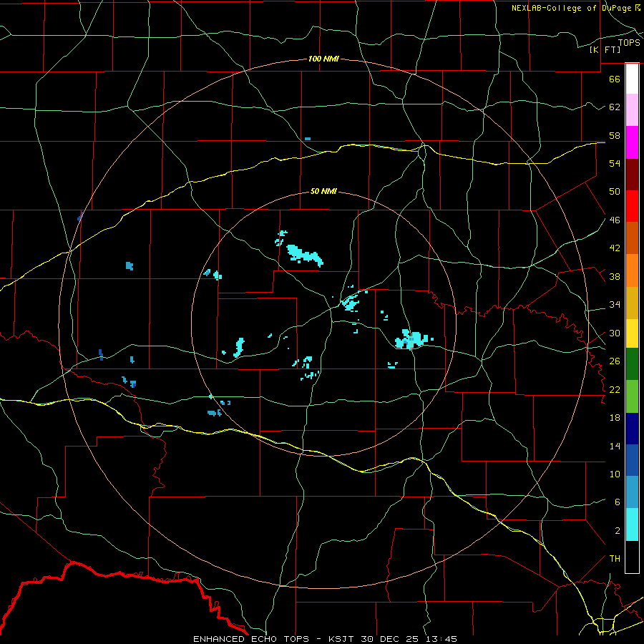Viewport: 644px width, 644px height.
Task: Select the magenta color block in legend
Action: (632, 142)
